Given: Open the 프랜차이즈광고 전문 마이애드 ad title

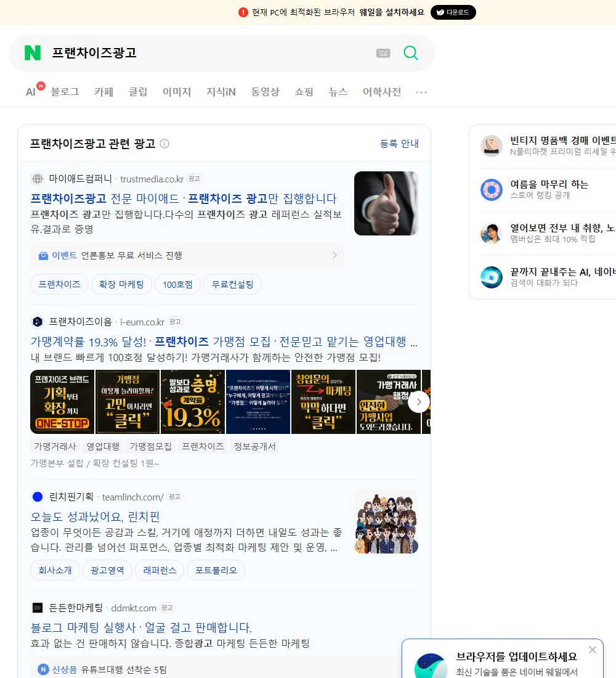Looking at the screenshot, I should [x=184, y=198].
